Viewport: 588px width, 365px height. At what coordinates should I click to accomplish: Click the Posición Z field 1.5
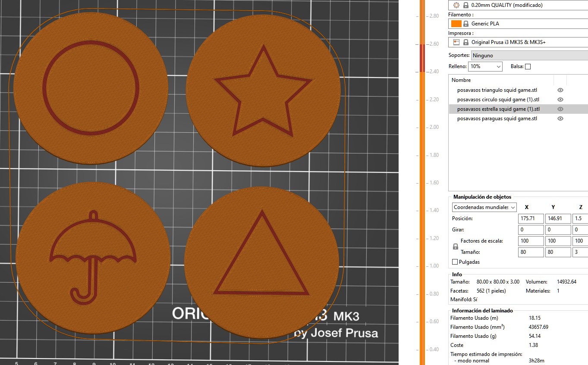pyautogui.click(x=580, y=219)
